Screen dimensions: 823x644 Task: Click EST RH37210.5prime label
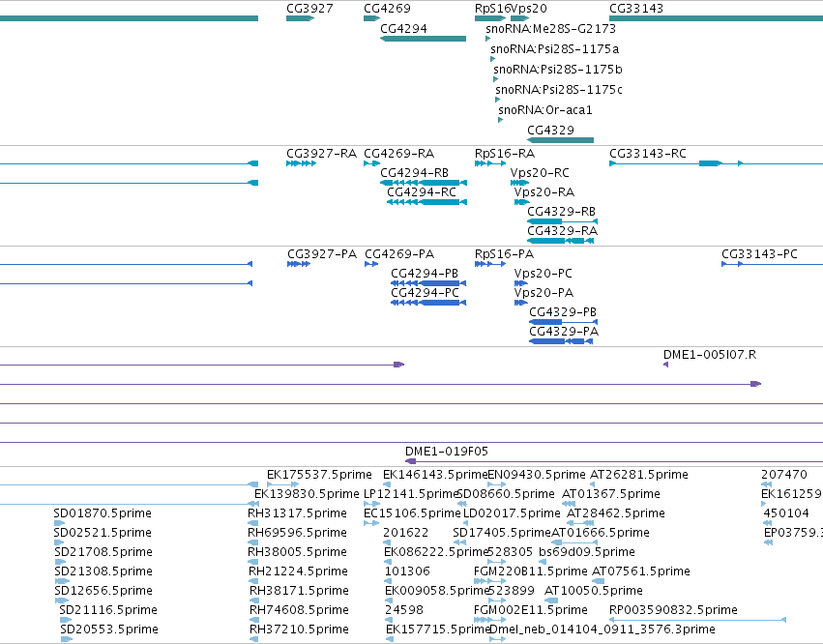(x=299, y=629)
